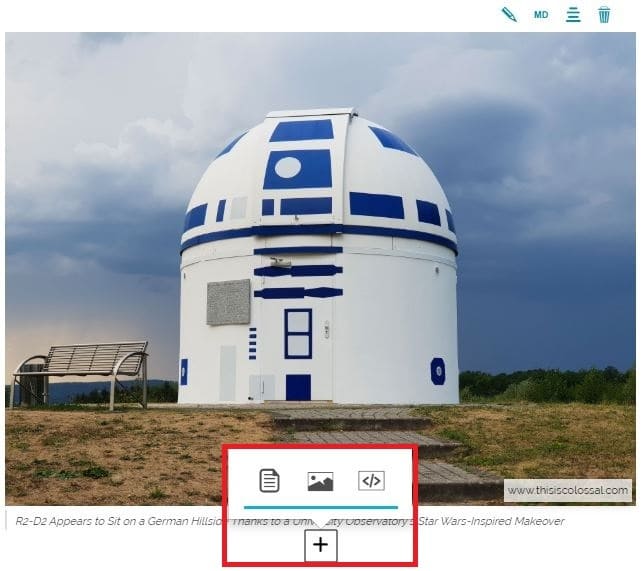644x571 pixels.
Task: Delete the block with the trash icon
Action: [x=604, y=15]
